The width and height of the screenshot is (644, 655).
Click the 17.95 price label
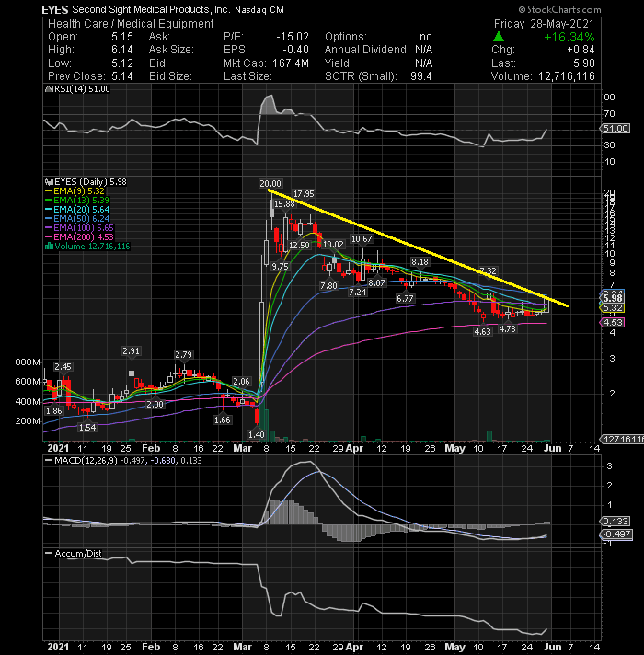304,194
